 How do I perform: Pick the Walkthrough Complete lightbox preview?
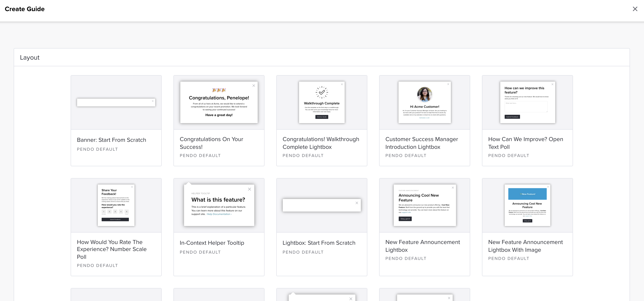pos(322,102)
